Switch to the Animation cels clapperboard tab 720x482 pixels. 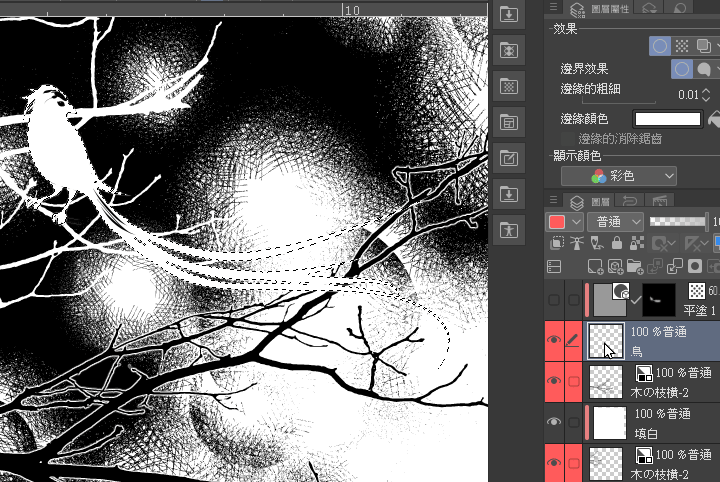click(659, 201)
